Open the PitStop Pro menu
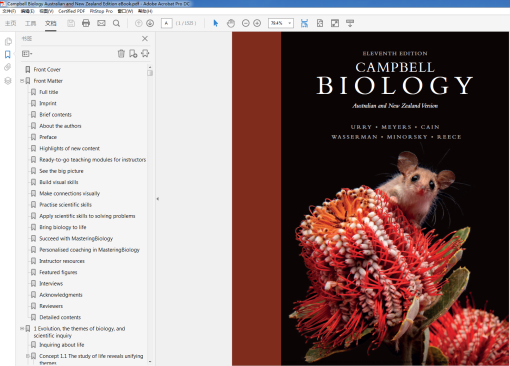This screenshot has width=510, height=366. pos(101,11)
